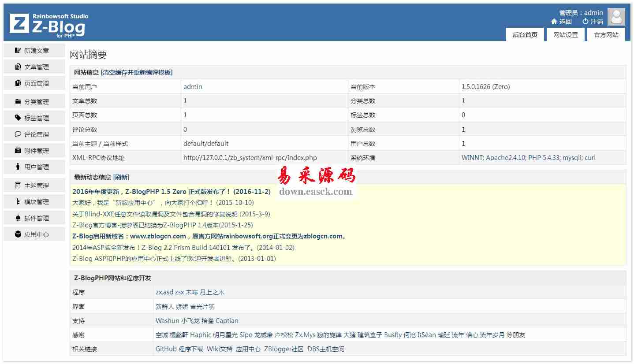Click the Z-Blog logo in the header
The image size is (634, 364).
[49, 25]
